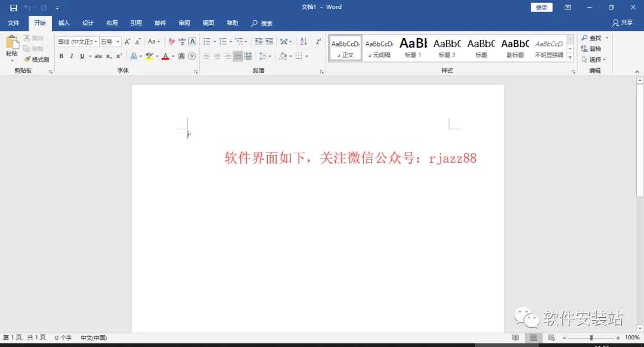
Task: Toggle Character Shading (gray A)
Action: tap(181, 56)
